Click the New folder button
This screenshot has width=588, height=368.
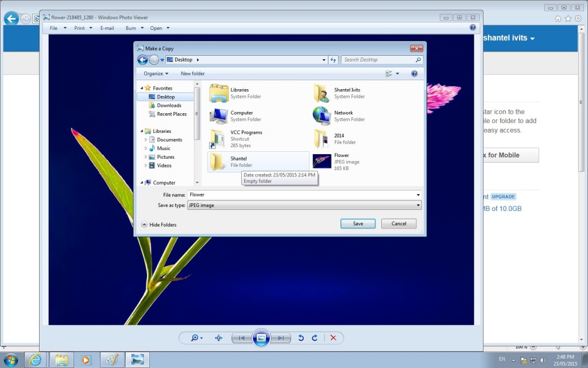click(193, 74)
